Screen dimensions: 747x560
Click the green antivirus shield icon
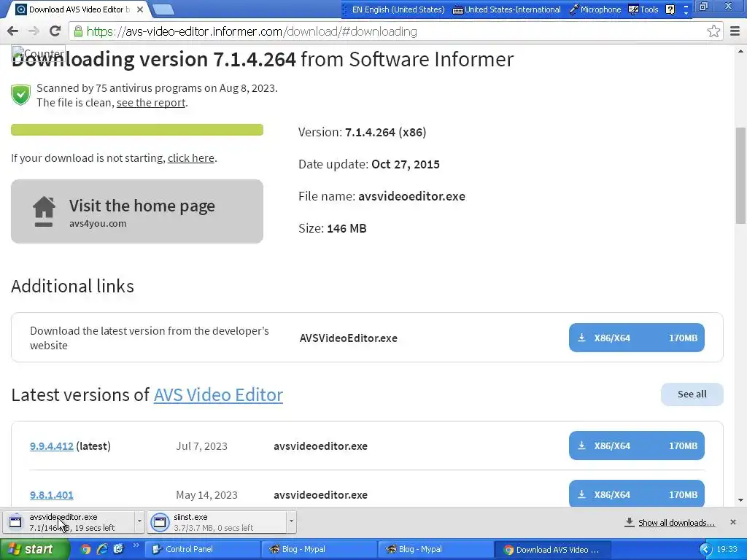[x=21, y=94]
